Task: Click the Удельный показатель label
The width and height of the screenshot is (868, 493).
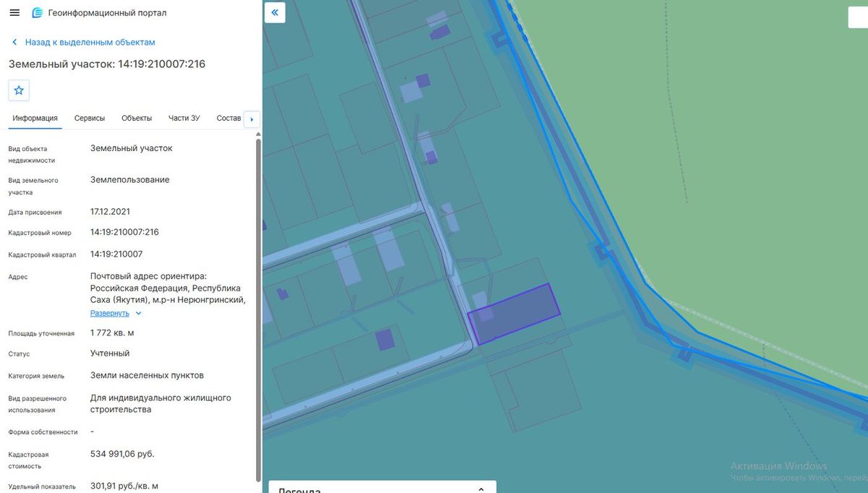Action: (x=42, y=486)
